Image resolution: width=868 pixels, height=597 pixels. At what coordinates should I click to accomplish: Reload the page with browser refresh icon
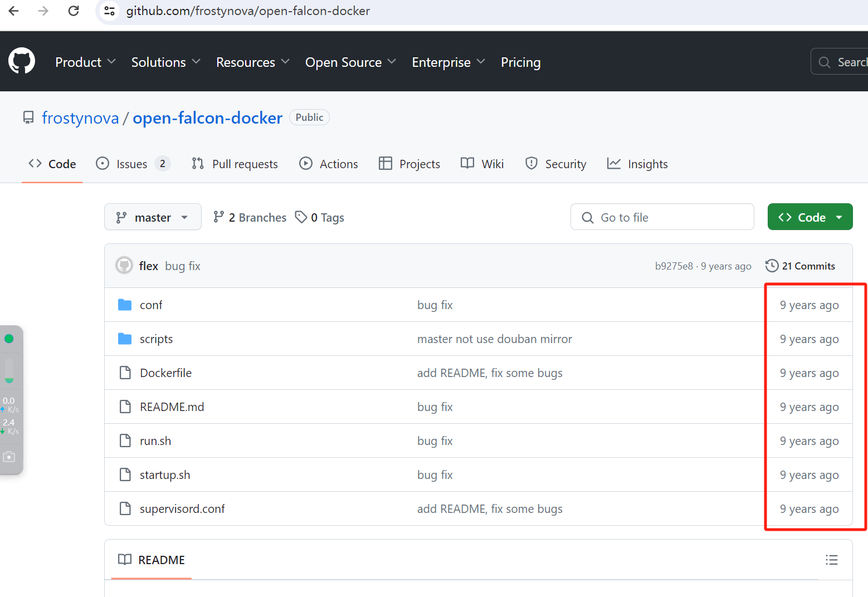(x=73, y=11)
